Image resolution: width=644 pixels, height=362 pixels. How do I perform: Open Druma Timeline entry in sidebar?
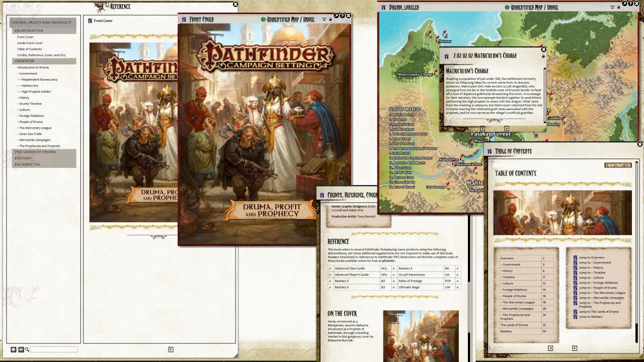29,104
